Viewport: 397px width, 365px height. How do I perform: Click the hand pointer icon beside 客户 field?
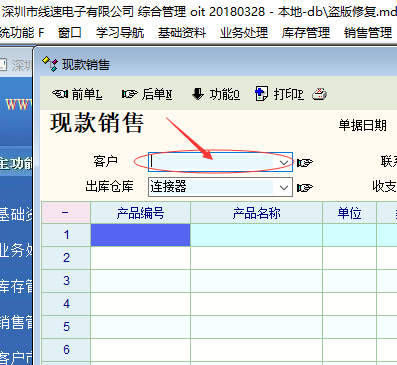coord(305,162)
